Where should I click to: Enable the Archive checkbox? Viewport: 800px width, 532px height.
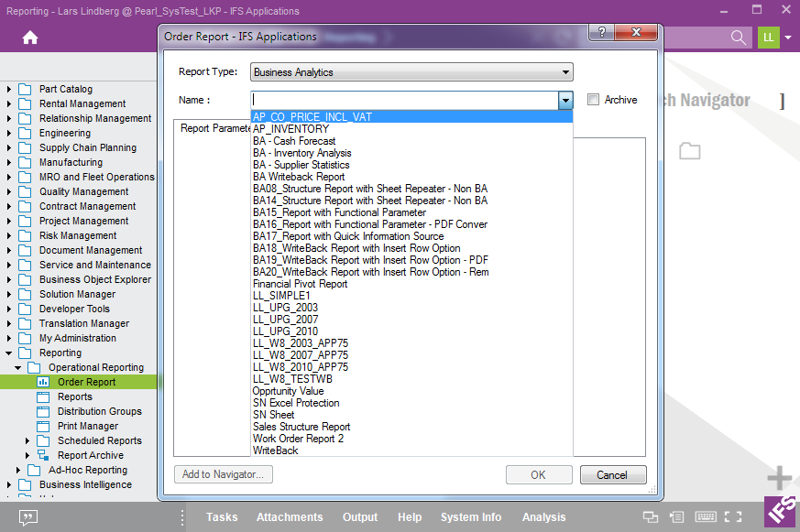click(x=593, y=100)
